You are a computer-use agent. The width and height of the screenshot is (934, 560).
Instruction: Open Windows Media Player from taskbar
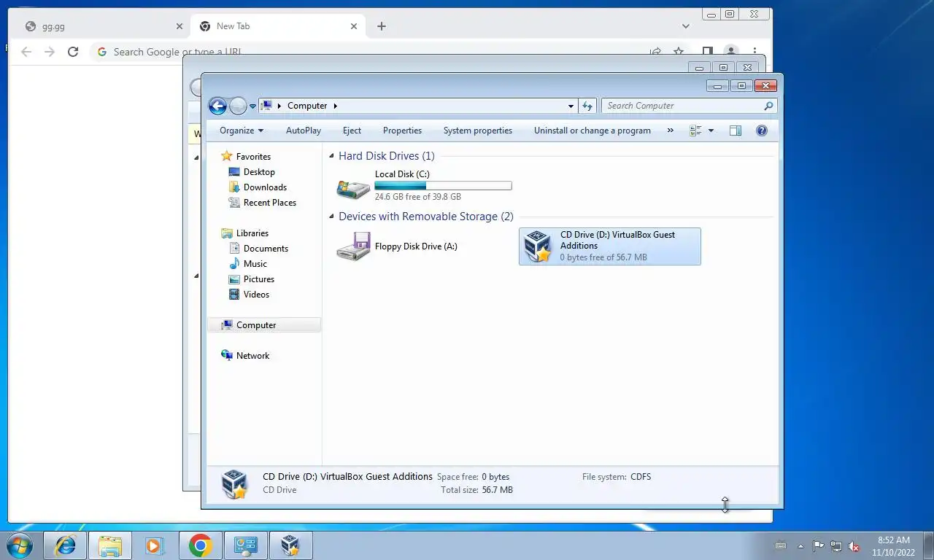[154, 545]
